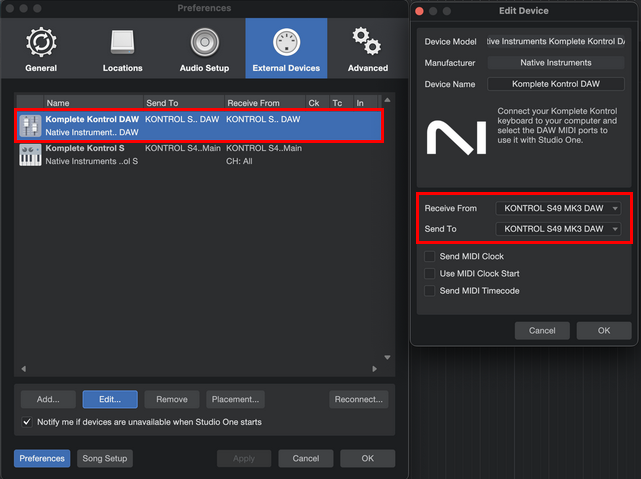
Task: Click the External Devices MIDI icon
Action: [286, 43]
